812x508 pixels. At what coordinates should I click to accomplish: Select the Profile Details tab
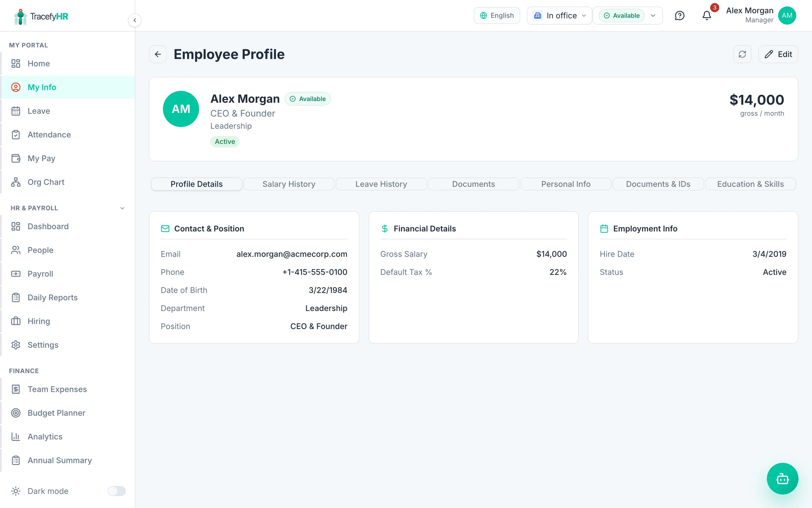[197, 184]
